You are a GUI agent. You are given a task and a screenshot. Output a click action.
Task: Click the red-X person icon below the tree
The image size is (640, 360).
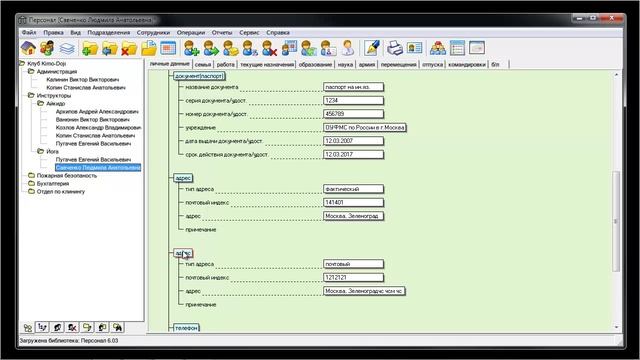tap(72, 327)
